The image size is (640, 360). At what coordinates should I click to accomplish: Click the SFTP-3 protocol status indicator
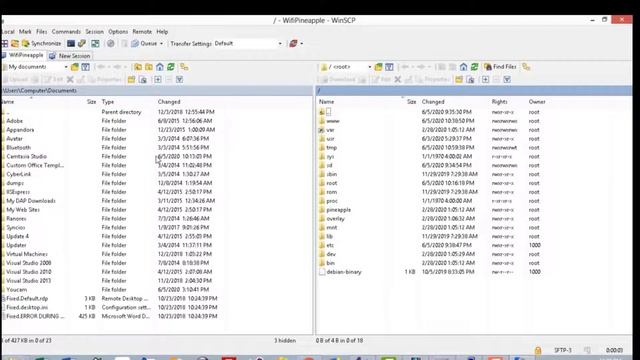pos(563,350)
